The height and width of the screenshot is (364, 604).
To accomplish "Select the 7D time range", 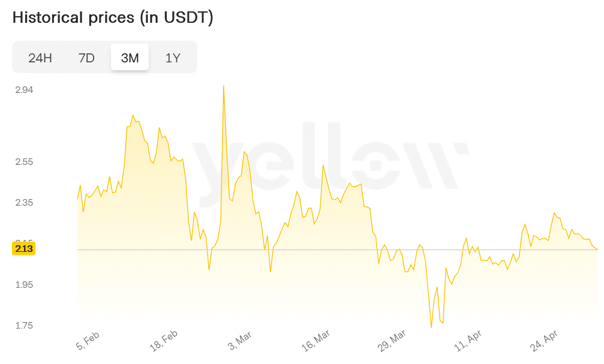I will [x=86, y=57].
